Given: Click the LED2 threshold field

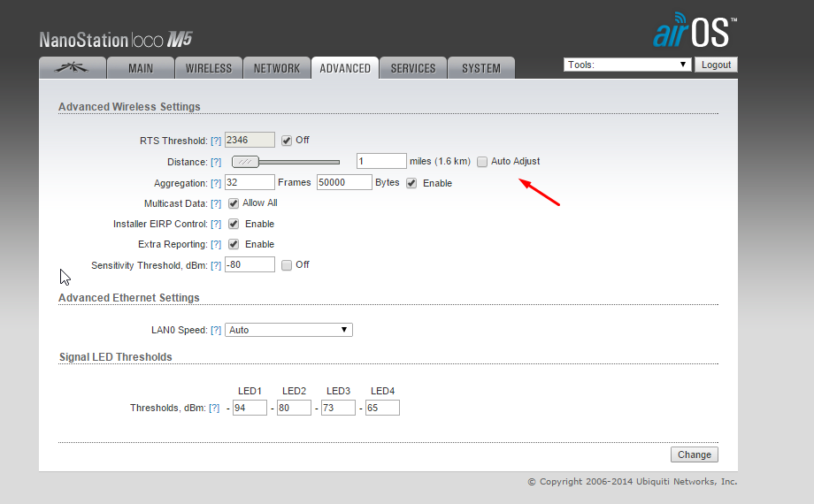Looking at the screenshot, I should tap(294, 408).
